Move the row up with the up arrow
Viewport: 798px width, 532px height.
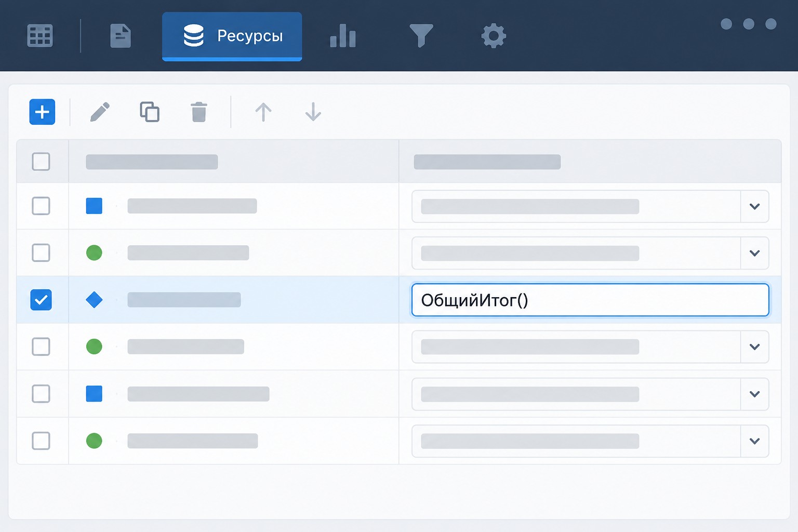pos(263,112)
